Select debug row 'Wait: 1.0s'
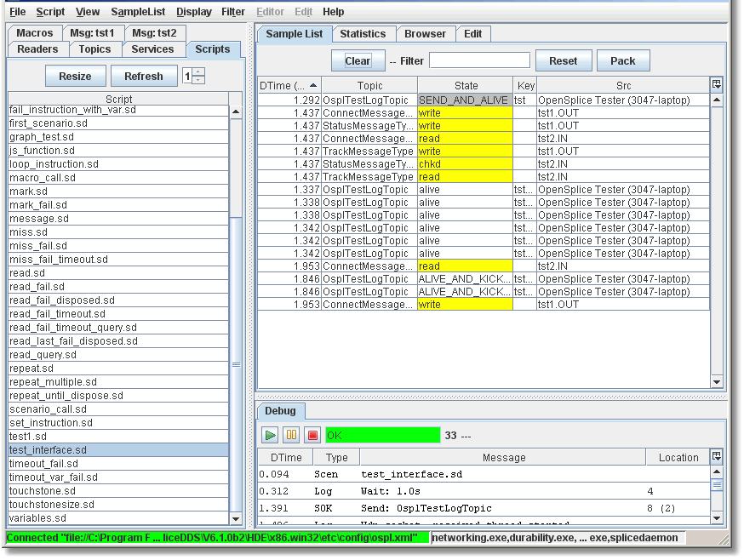The image size is (744, 560). pos(484,491)
